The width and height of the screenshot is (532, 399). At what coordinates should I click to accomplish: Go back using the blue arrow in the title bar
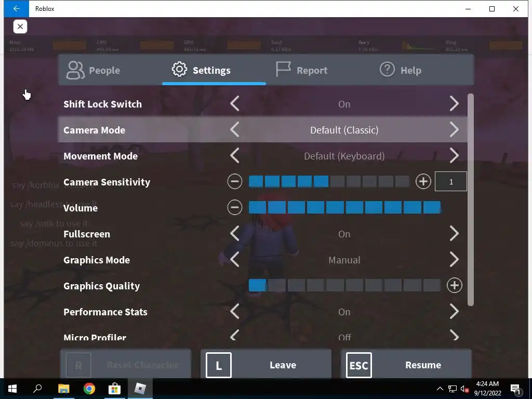pos(16,8)
